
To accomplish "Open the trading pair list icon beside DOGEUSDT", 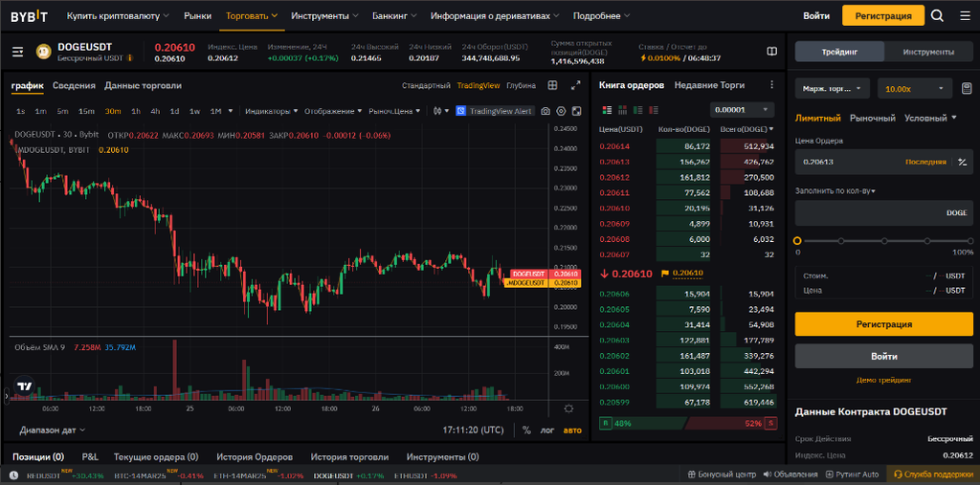I will click(17, 52).
